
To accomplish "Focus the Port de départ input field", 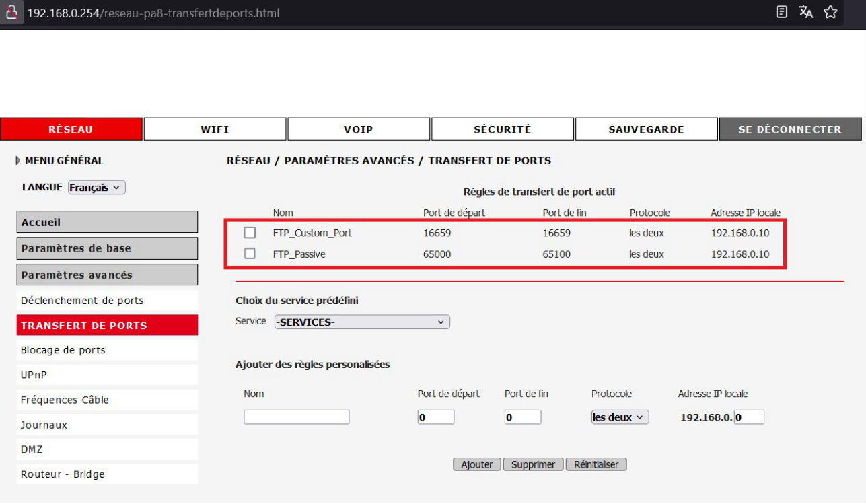I will [435, 417].
